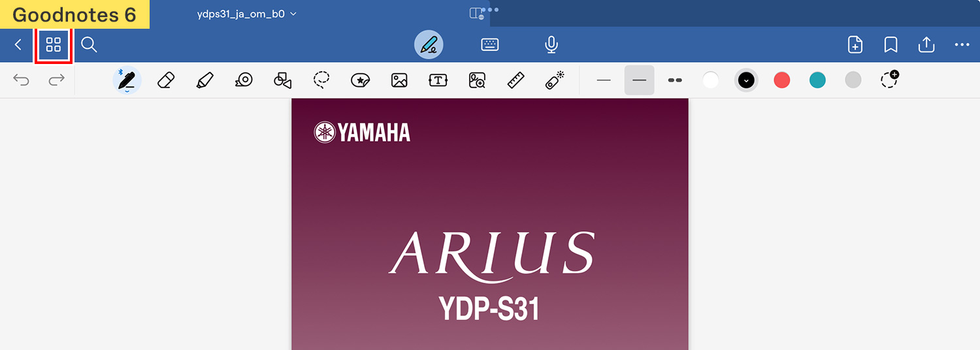Pick the white color swatch
This screenshot has height=350, width=980.
tap(711, 80)
